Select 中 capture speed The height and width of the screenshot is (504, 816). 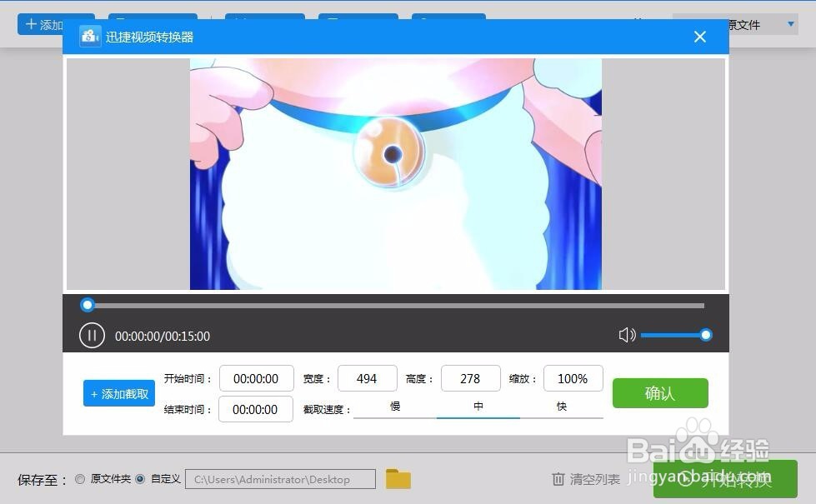tap(478, 407)
